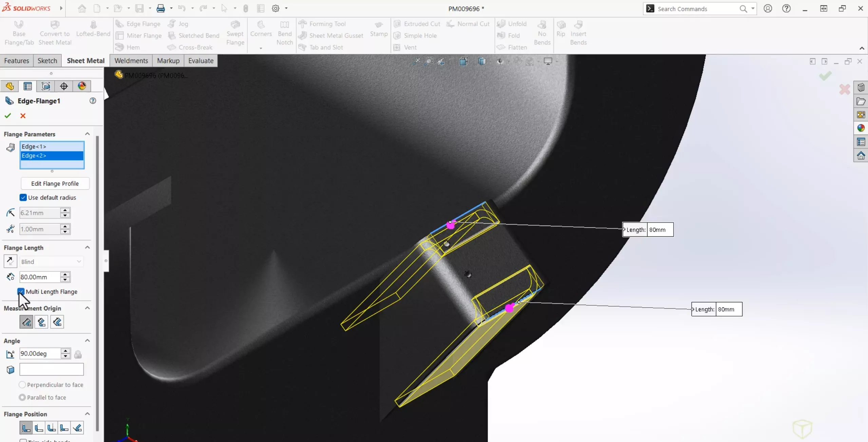Image resolution: width=868 pixels, height=442 pixels.
Task: Collapse the Flange Parameters section
Action: click(x=87, y=134)
